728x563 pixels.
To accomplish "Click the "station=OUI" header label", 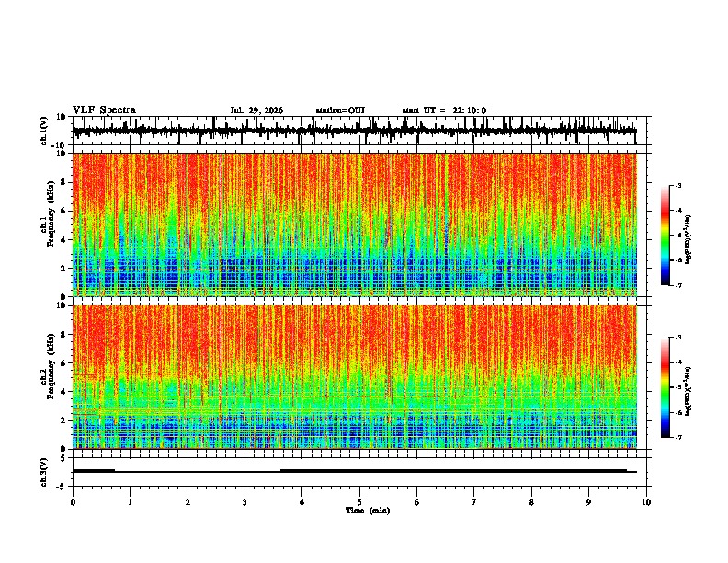I will point(340,110).
